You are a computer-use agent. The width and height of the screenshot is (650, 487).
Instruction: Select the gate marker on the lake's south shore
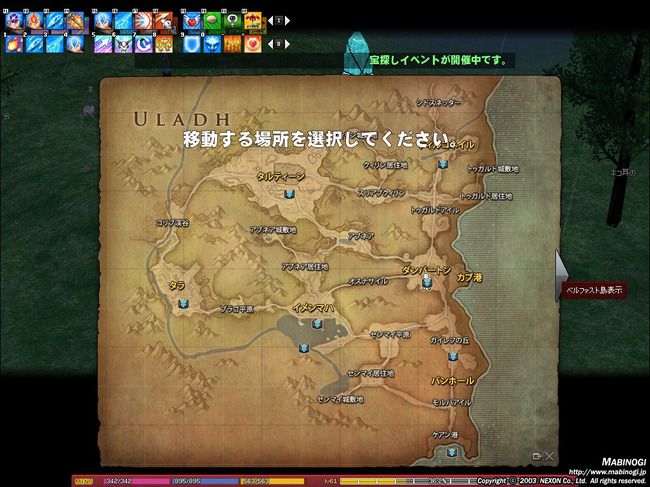click(304, 348)
